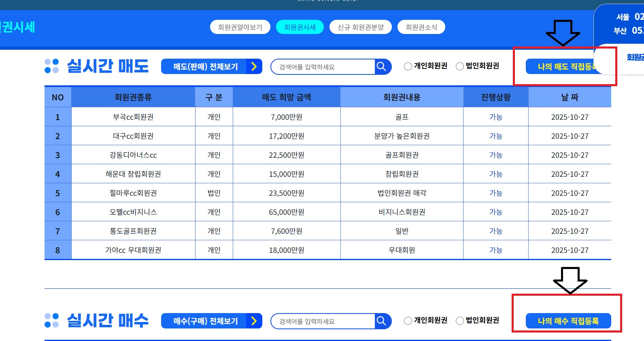Click the 7,600만원 price cell
The image size is (644, 341).
tap(287, 231)
